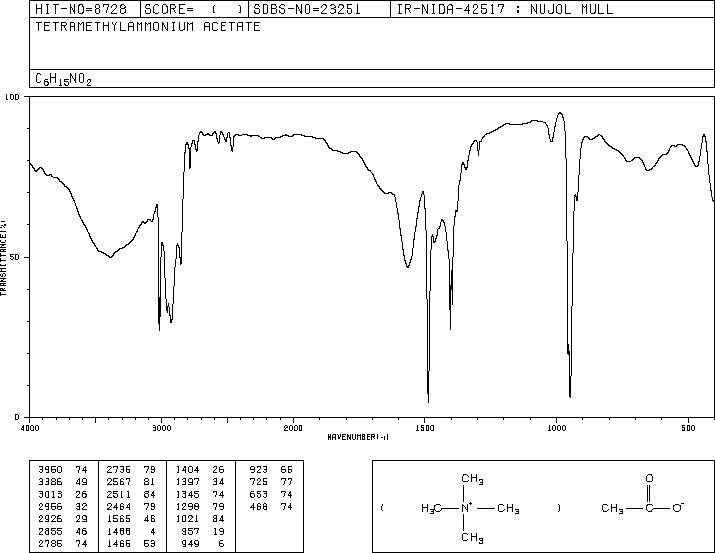Viewport: 715px width, 553px height.
Task: Click the 500 tick label on wavenumber axis
Action: coord(688,428)
